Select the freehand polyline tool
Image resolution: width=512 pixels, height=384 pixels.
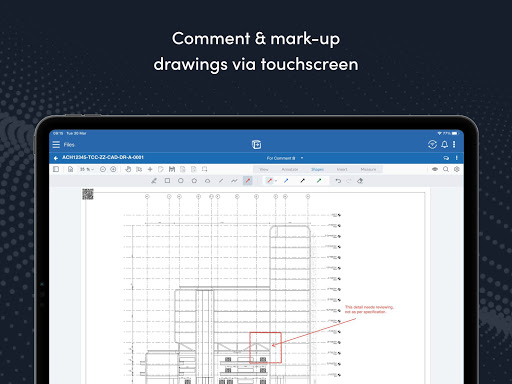click(234, 181)
